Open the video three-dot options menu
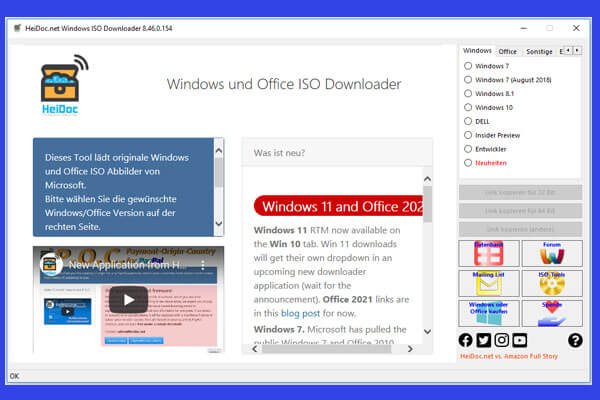 click(x=203, y=264)
